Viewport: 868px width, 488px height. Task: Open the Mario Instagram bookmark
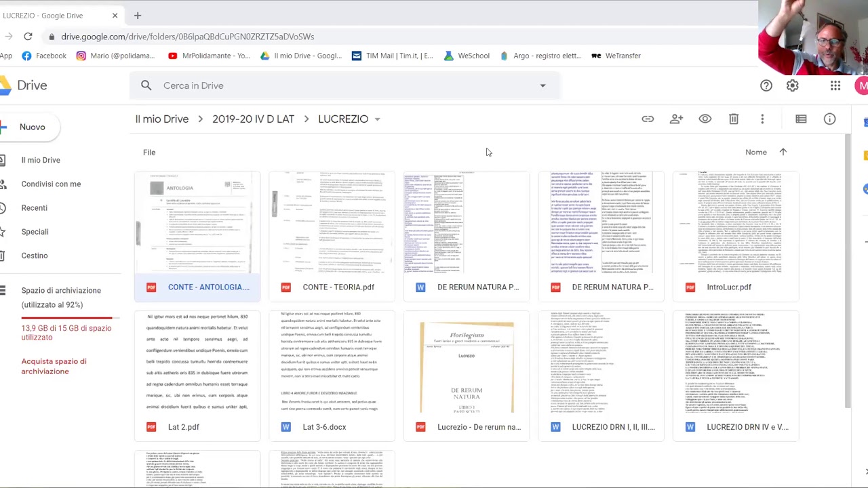coord(116,56)
